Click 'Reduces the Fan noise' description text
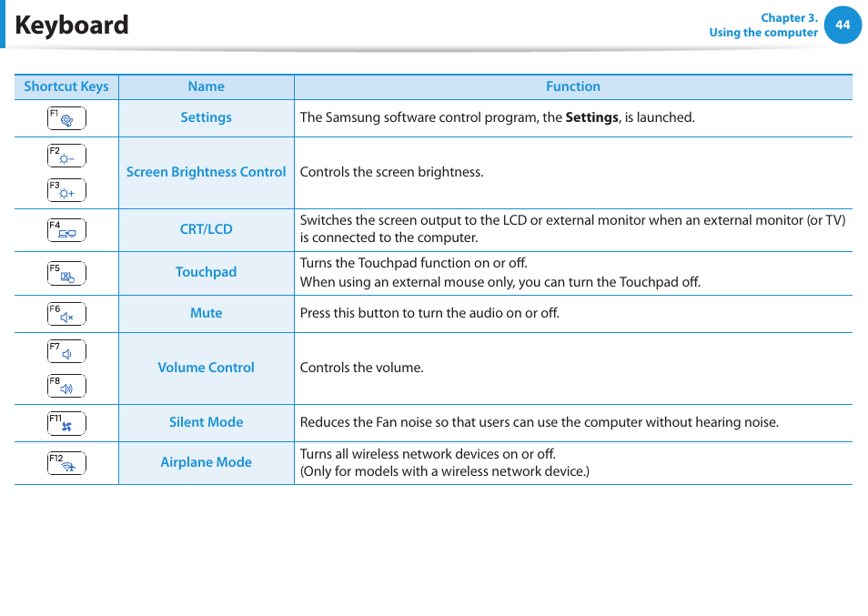The image size is (868, 616). 540,422
